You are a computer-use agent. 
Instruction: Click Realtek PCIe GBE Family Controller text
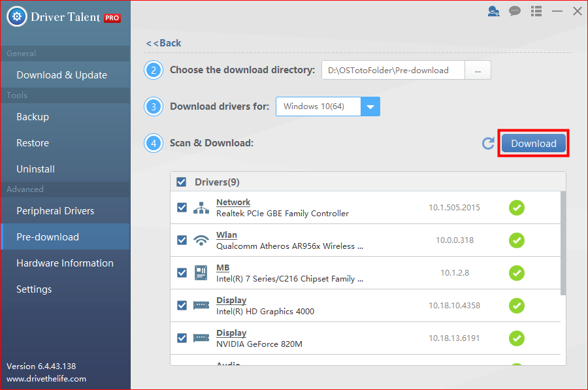coord(282,214)
